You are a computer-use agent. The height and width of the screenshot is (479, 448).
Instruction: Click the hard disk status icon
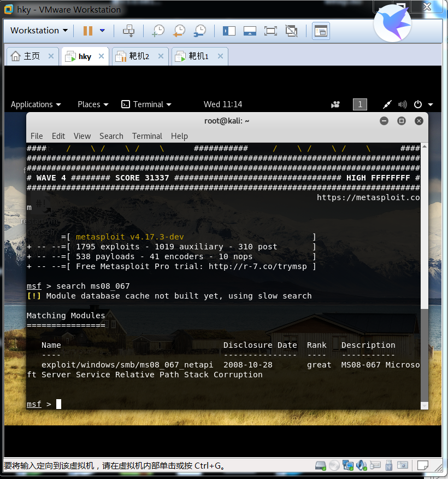(321, 465)
